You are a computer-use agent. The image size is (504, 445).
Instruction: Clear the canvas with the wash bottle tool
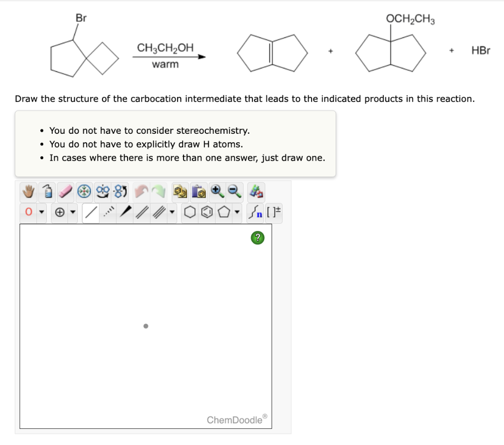click(47, 192)
